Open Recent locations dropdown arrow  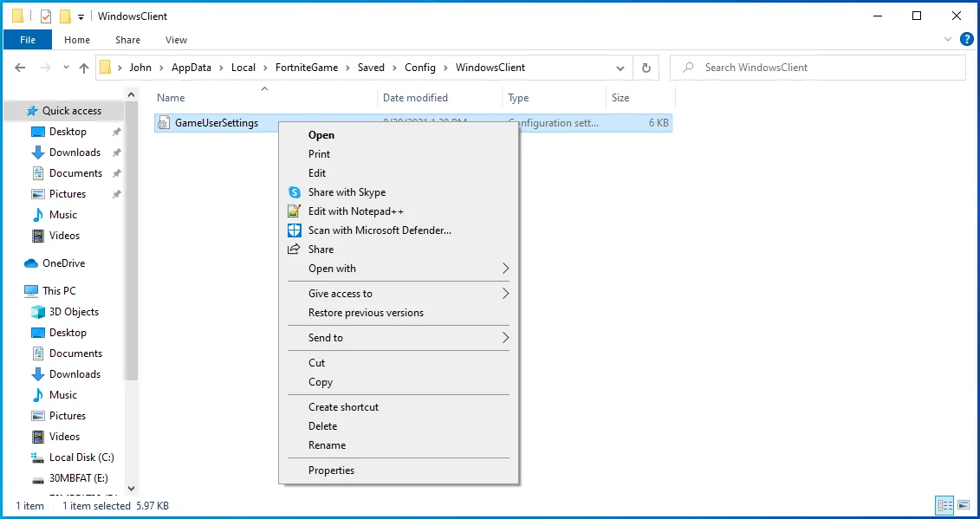point(66,68)
